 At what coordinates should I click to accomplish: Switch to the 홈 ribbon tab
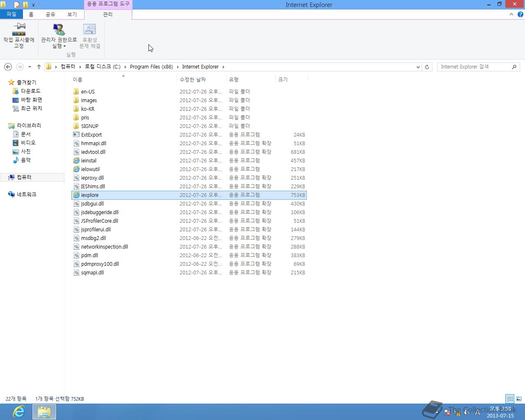click(x=31, y=14)
